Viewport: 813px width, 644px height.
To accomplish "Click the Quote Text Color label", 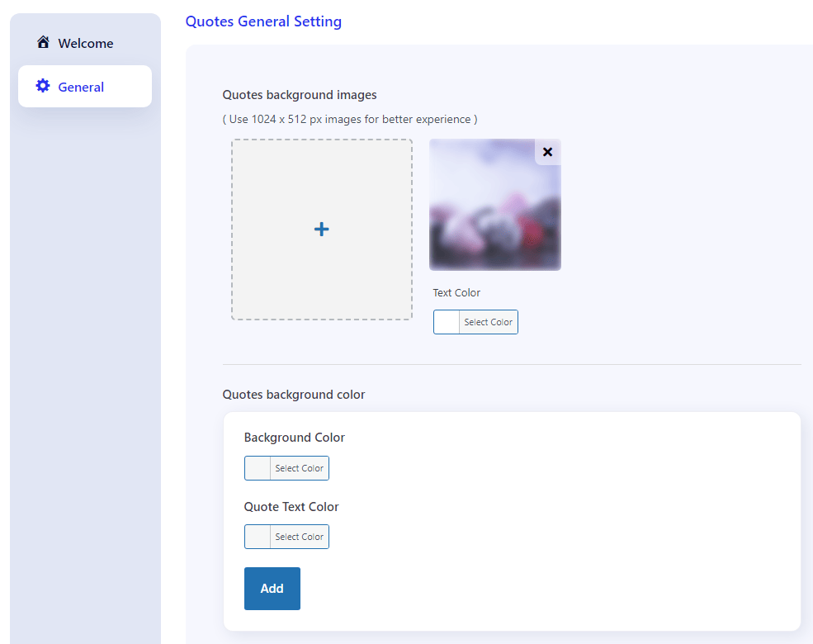I will pos(291,507).
